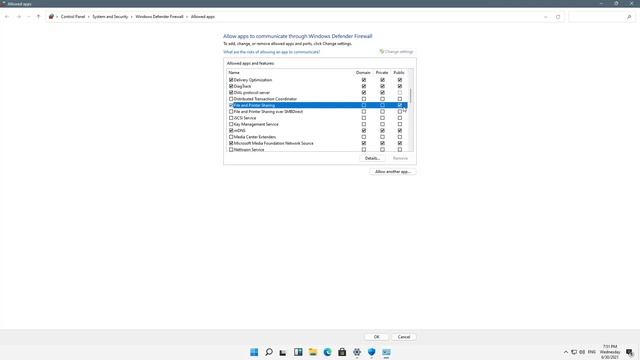
Task: Enable Distributed Transaction Coordinator checkbox
Action: [231, 99]
